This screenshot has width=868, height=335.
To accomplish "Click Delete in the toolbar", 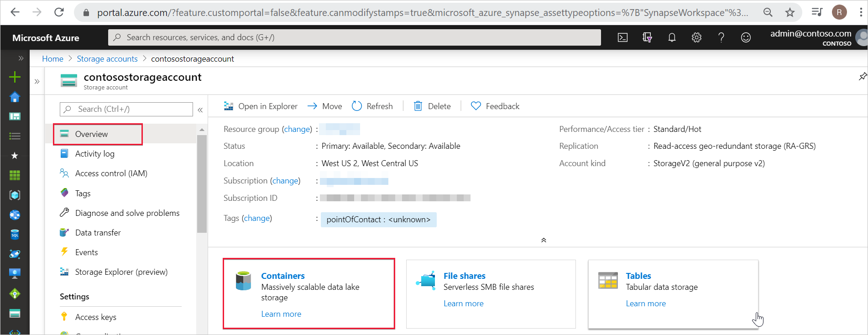I will pyautogui.click(x=432, y=106).
